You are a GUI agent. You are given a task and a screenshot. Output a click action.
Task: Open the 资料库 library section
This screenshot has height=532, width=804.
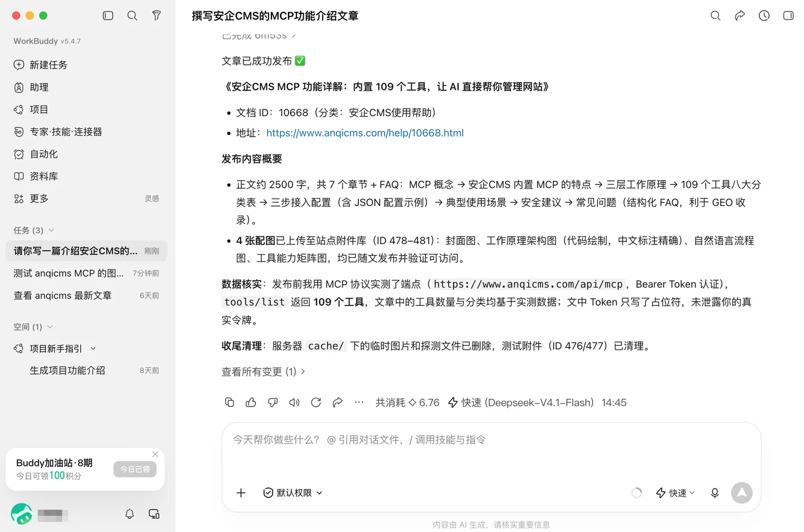click(x=87, y=176)
